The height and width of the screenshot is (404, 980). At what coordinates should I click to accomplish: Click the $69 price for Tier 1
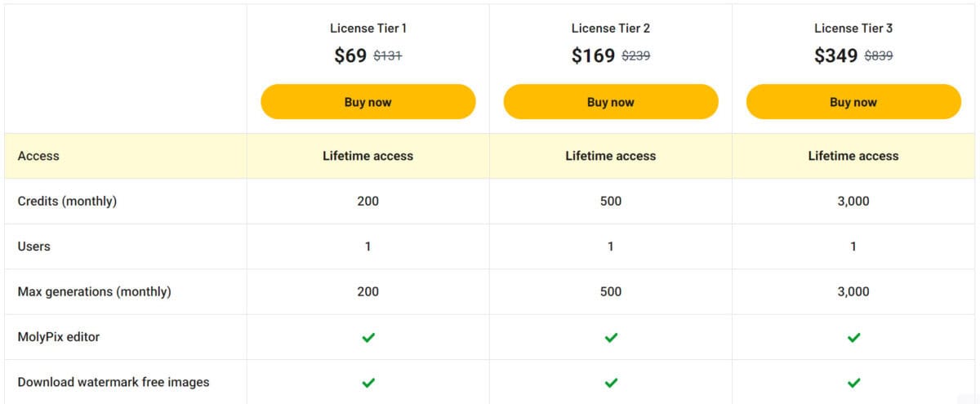point(350,55)
